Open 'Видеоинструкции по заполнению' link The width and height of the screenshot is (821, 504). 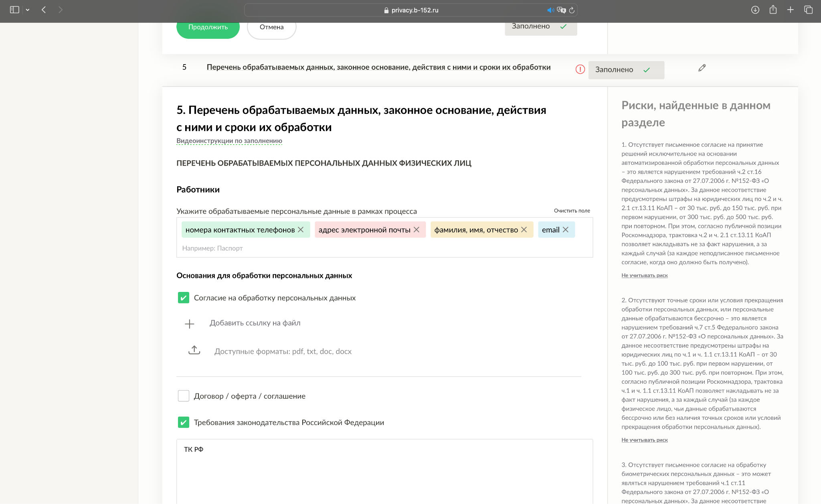229,141
